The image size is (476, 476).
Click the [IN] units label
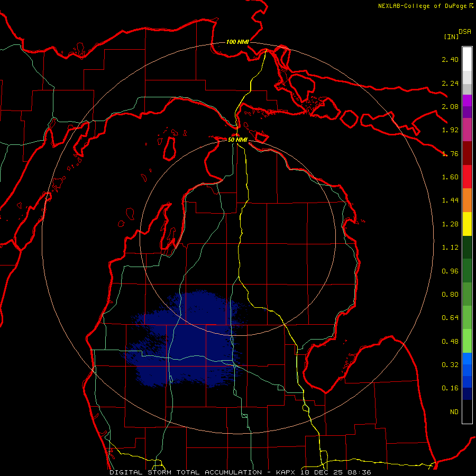451,36
